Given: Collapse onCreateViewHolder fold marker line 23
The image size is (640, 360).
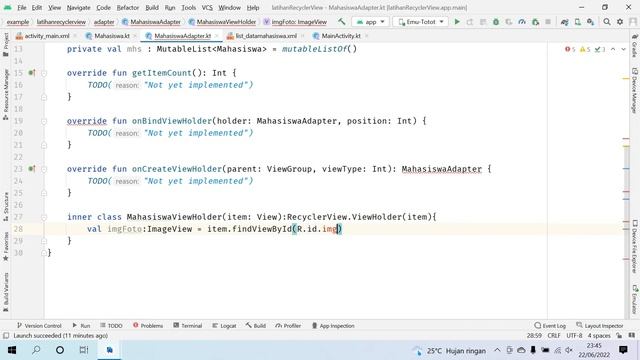Looking at the screenshot, I should 44,169.
